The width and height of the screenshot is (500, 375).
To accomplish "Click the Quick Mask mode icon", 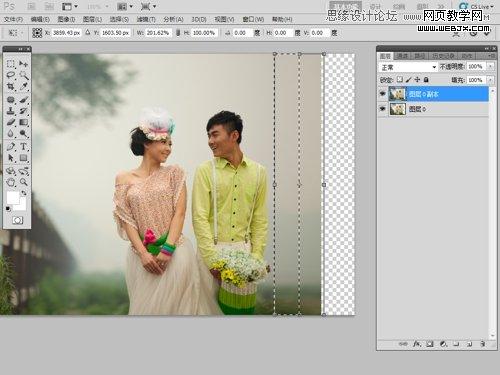I will point(17,220).
